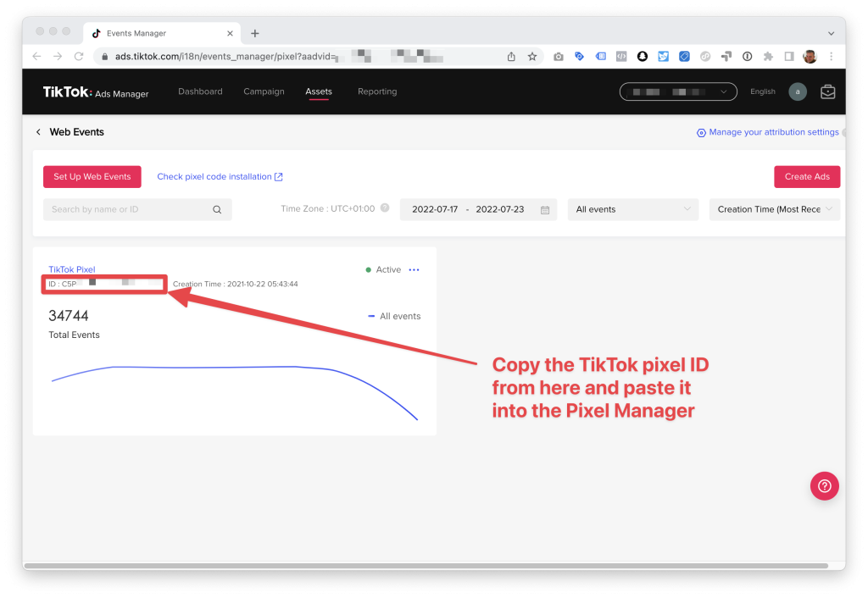Click the Create Ads button
The width and height of the screenshot is (868, 598).
pos(807,176)
